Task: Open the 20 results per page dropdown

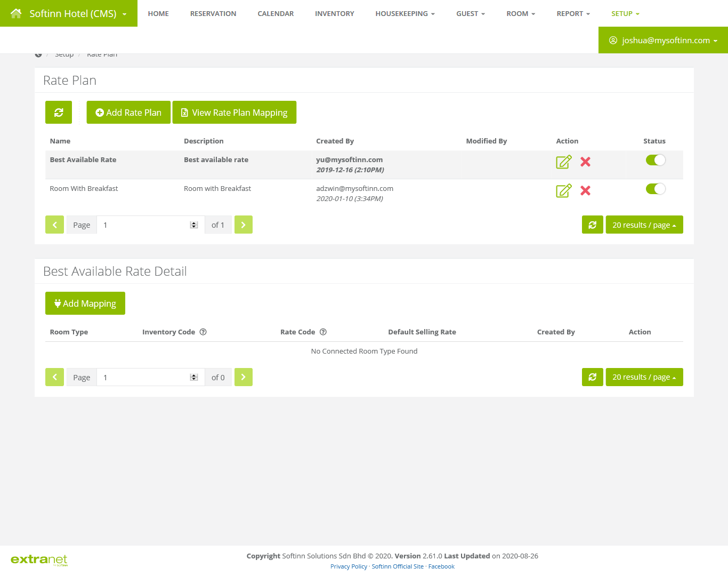Action: coord(644,225)
